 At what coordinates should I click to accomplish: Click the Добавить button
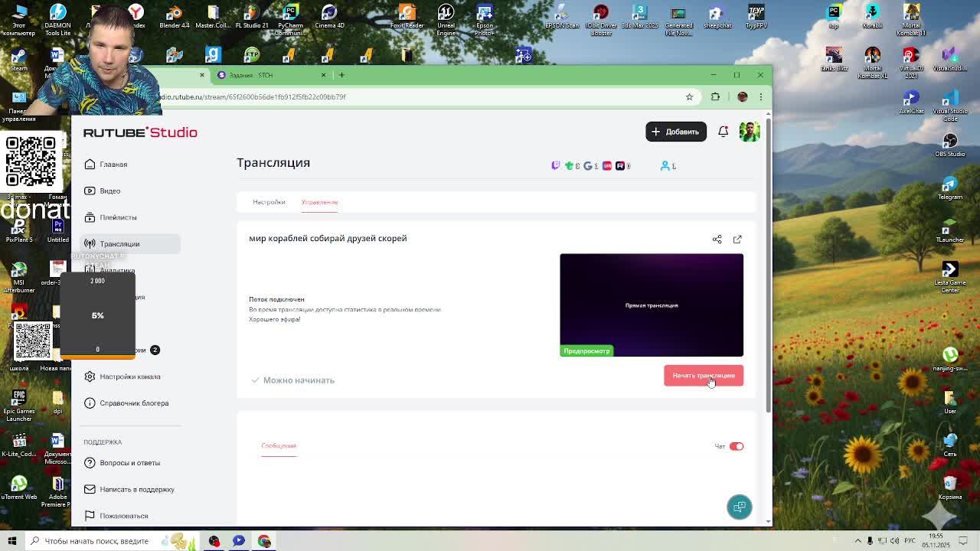(x=676, y=132)
